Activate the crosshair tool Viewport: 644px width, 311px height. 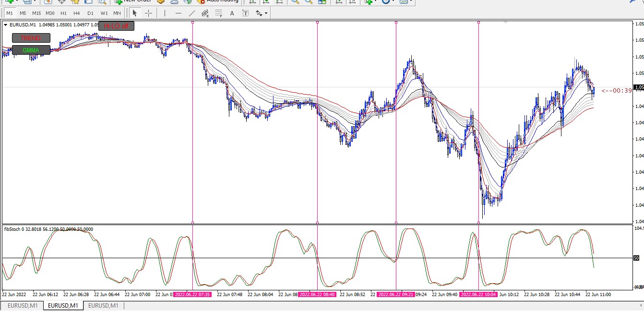click(x=149, y=13)
